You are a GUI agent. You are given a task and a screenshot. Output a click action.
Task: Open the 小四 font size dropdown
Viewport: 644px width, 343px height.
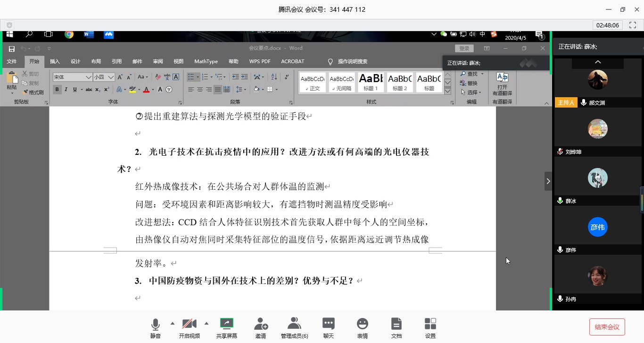point(111,77)
